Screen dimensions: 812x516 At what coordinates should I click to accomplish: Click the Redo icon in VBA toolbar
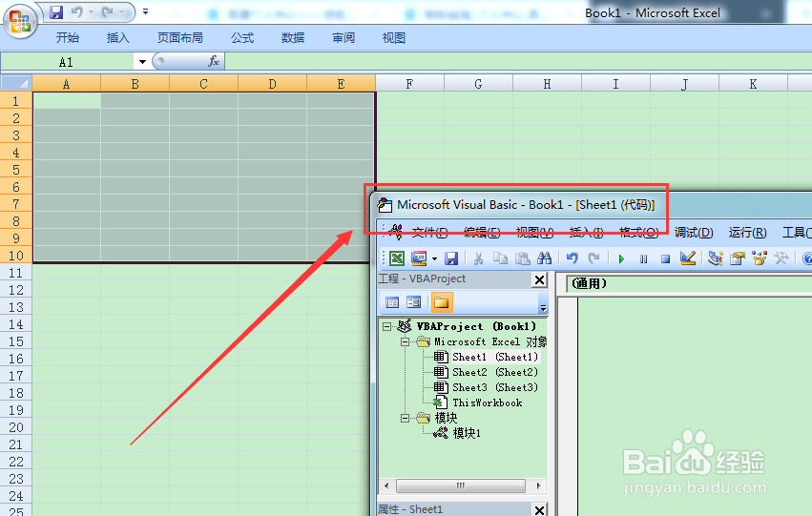point(594,258)
